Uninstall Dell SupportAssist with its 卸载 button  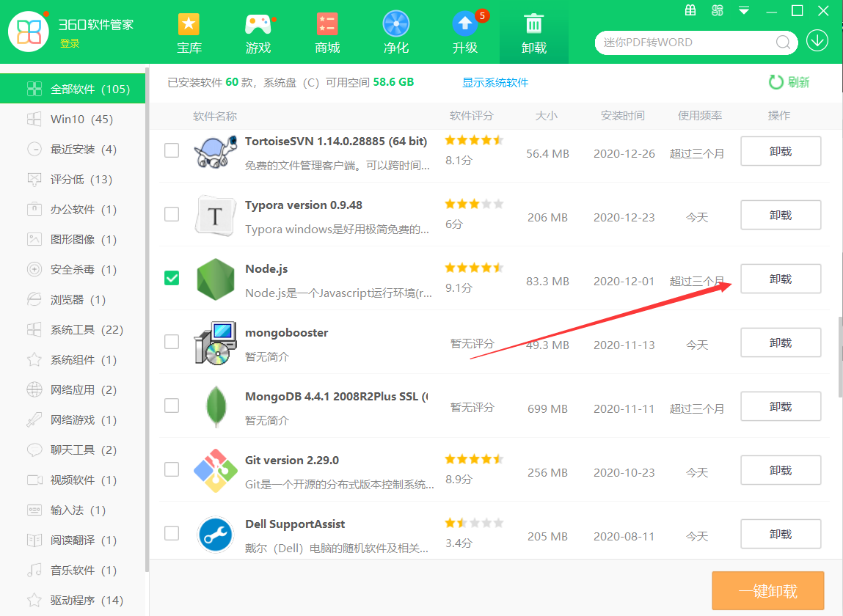click(x=781, y=534)
